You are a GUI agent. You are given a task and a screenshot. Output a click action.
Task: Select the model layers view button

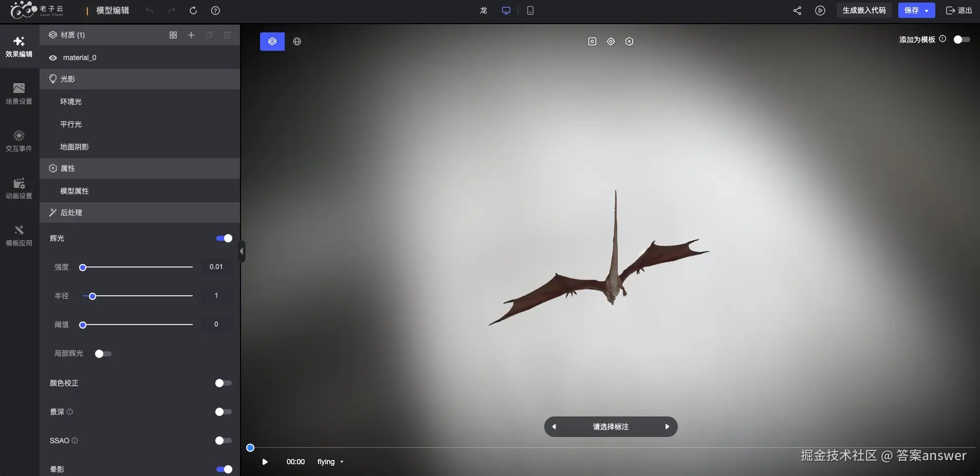tap(272, 42)
